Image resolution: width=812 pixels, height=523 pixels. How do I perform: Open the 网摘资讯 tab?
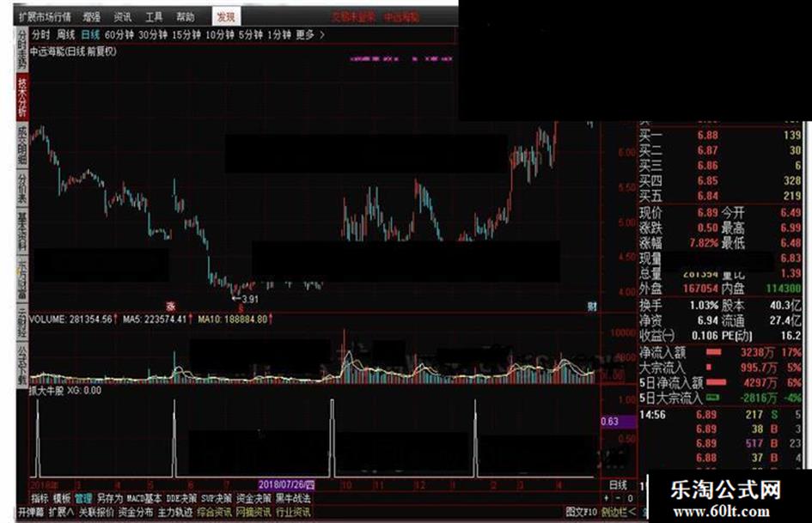tap(253, 512)
